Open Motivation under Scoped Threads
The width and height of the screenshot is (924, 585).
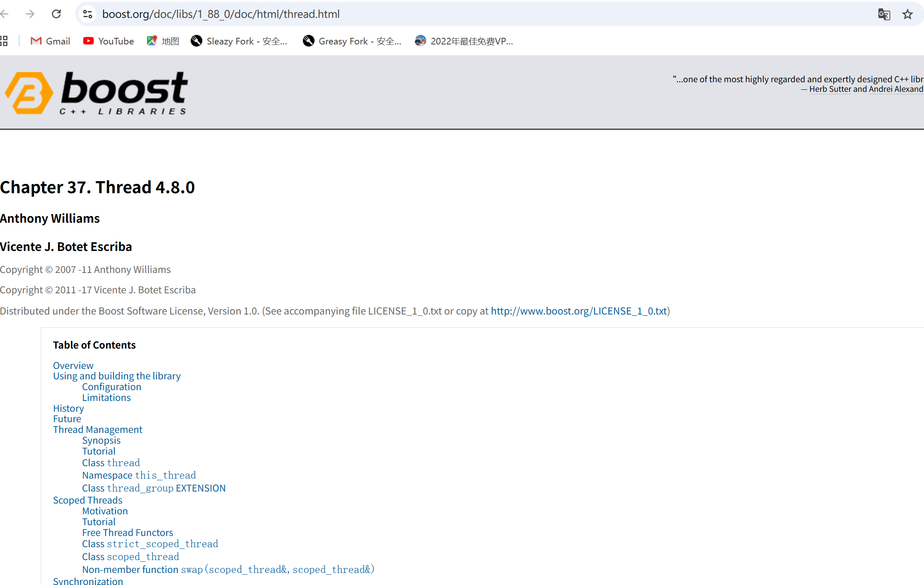point(105,511)
